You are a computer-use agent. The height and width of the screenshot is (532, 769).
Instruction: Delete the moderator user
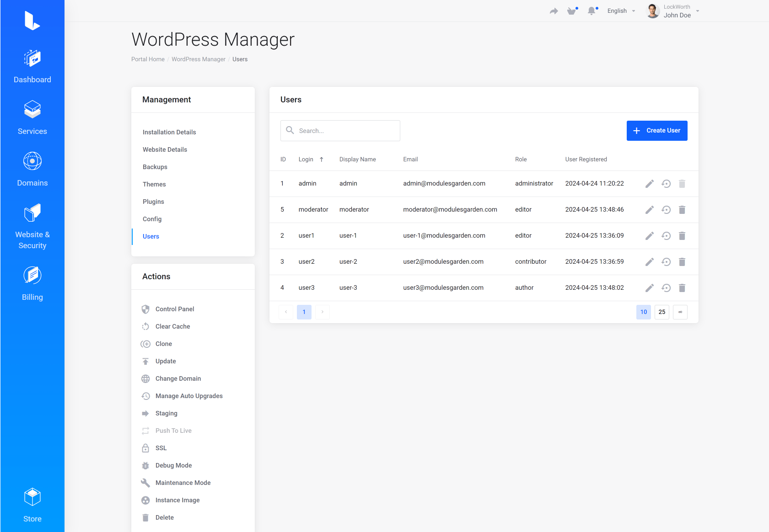point(682,210)
